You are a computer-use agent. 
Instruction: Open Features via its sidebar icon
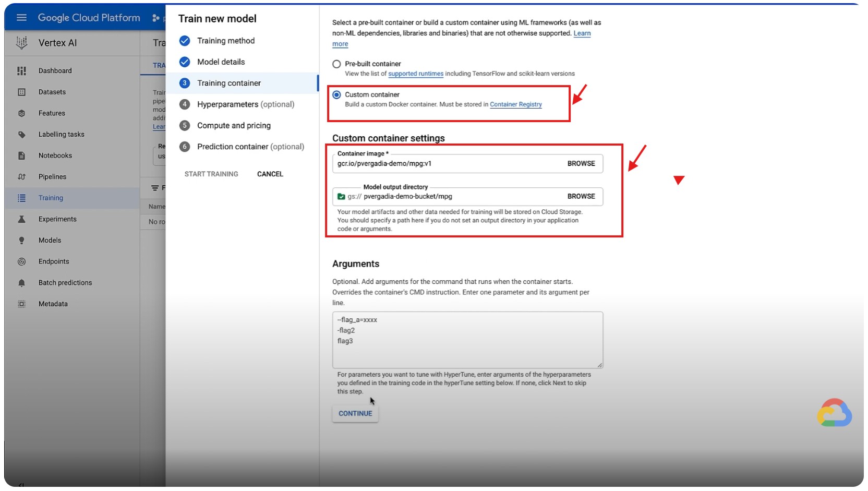click(x=21, y=113)
